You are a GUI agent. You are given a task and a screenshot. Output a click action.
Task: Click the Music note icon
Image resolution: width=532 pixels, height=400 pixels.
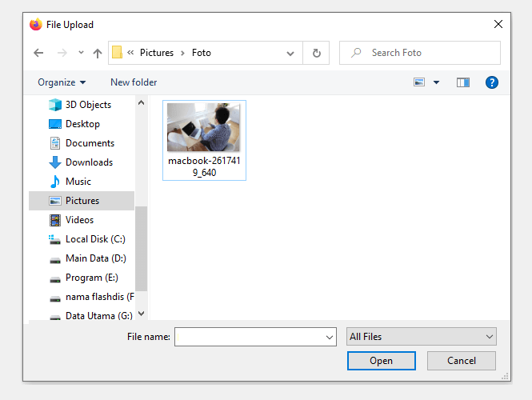pos(55,182)
